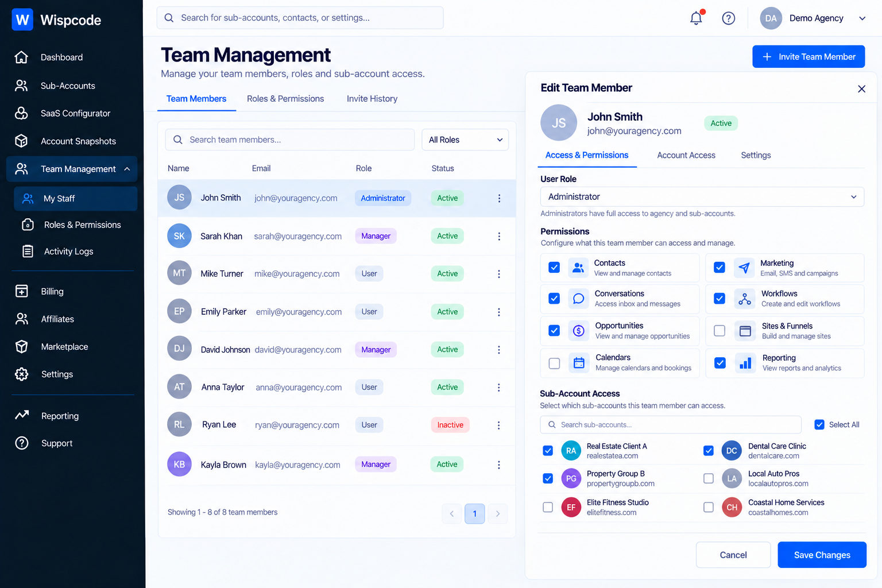The height and width of the screenshot is (588, 882).
Task: Open Settings gear icon in sidebar
Action: click(21, 374)
